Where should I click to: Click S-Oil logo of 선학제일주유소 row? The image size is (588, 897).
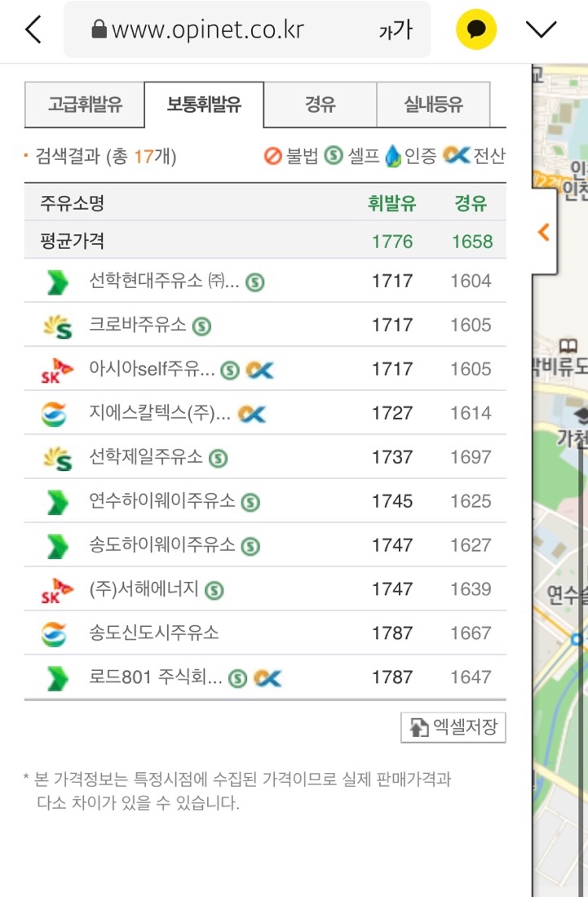click(58, 458)
